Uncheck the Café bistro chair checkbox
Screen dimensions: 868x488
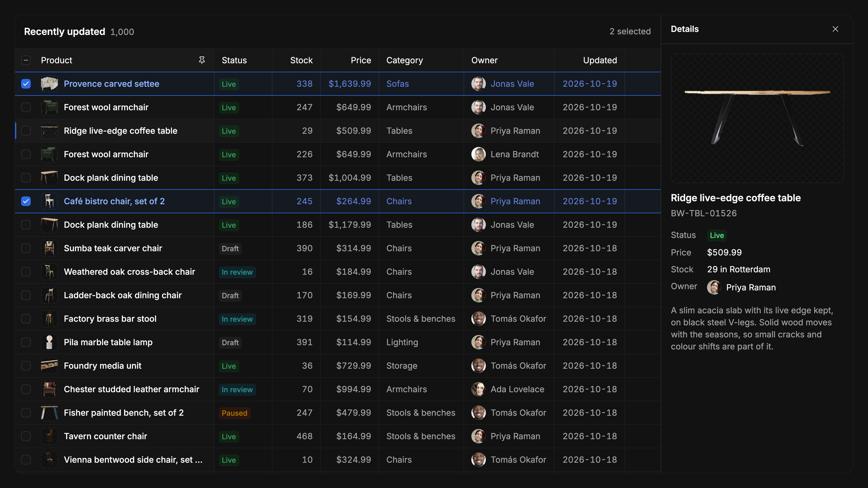(26, 201)
